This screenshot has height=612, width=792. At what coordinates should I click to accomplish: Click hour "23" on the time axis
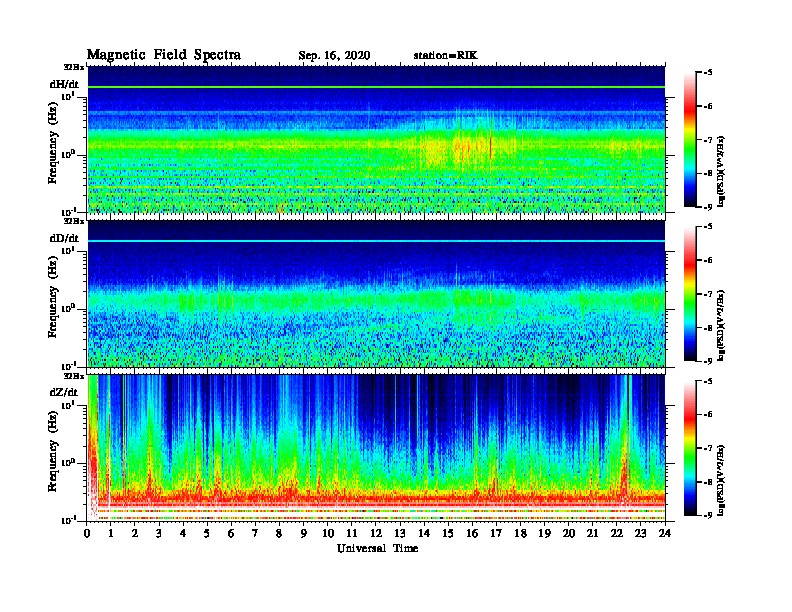click(641, 533)
